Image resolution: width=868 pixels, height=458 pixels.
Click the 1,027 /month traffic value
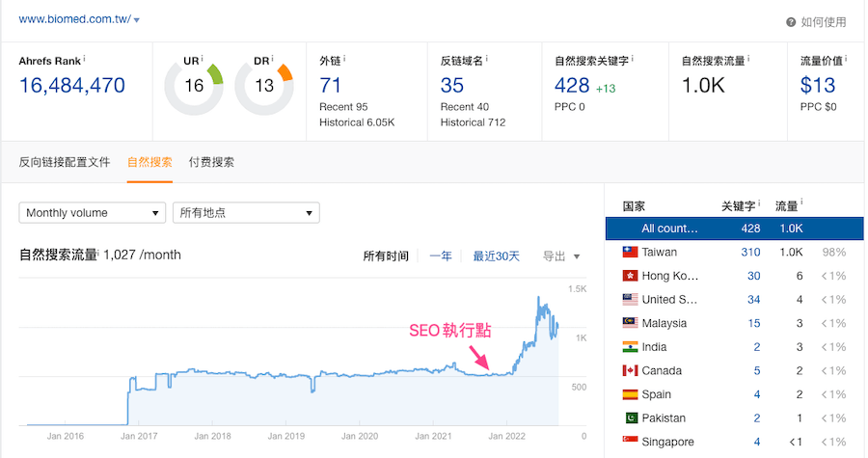[x=142, y=255]
